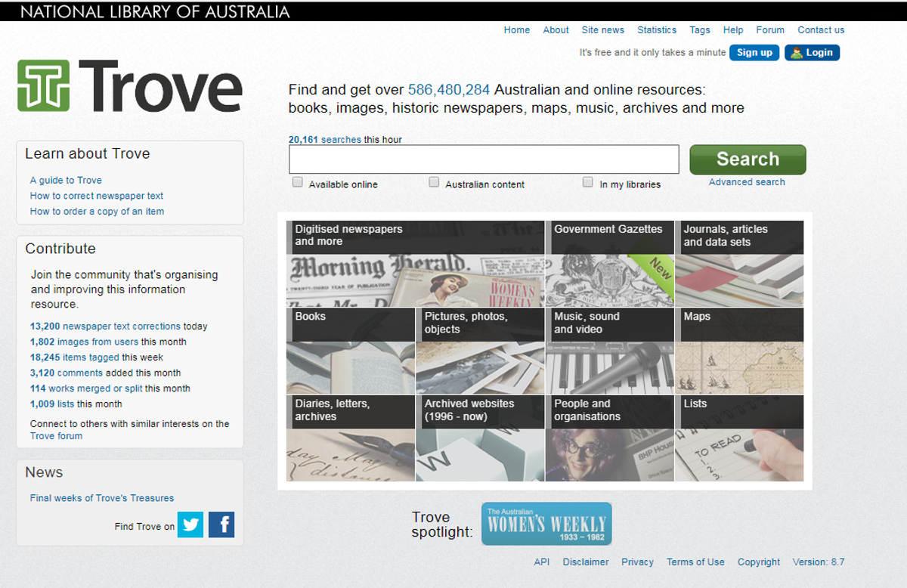Open the About page
Viewport: 907px width, 588px height.
(556, 30)
